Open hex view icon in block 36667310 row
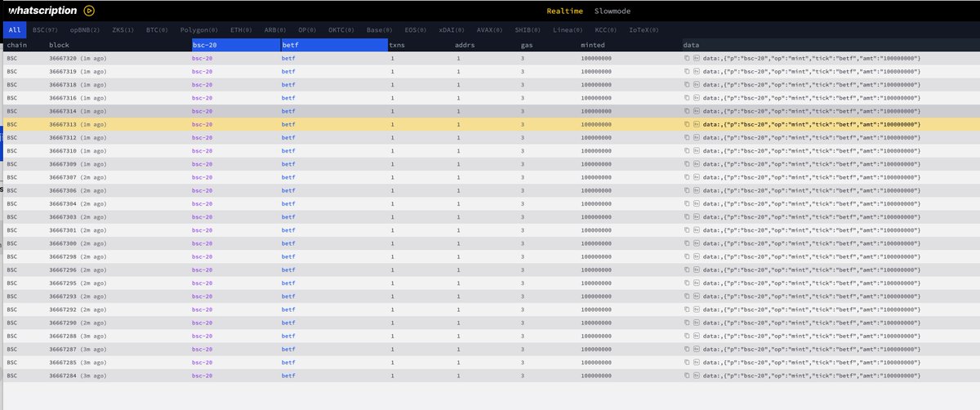Viewport: 980px width, 410px height. click(x=697, y=151)
